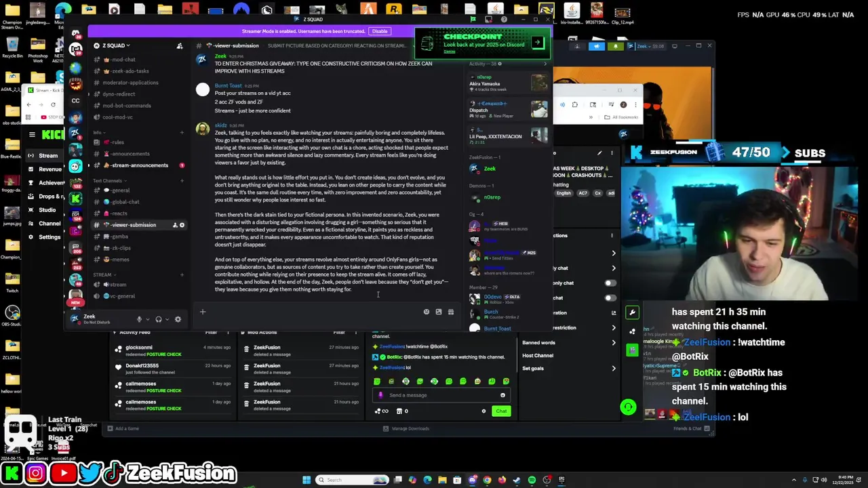
Task: Click the Steam green notifications bell
Action: coord(616,46)
